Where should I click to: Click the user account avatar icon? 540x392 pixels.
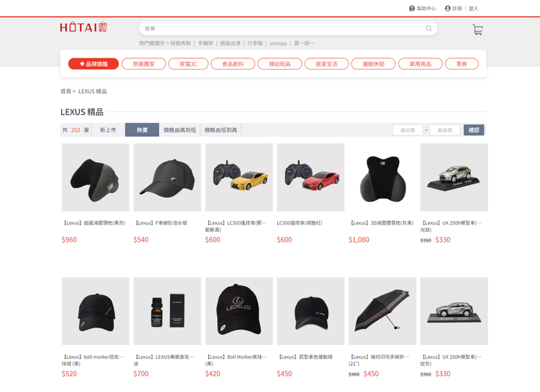[x=447, y=8]
